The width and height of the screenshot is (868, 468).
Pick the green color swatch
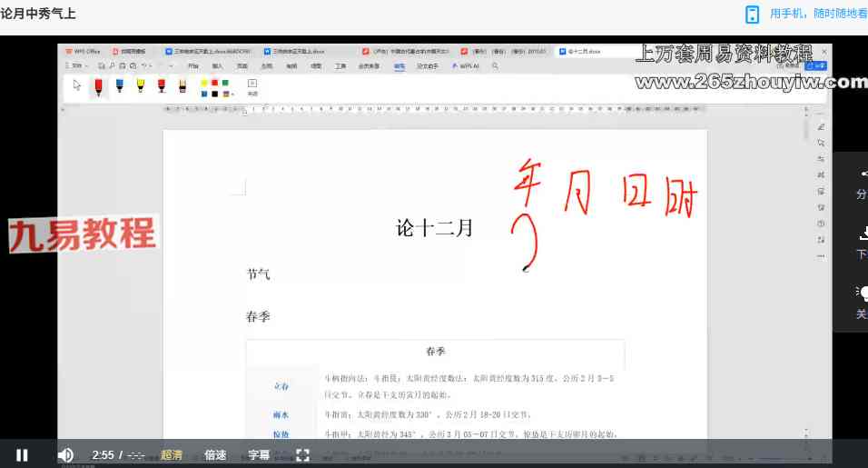(224, 83)
